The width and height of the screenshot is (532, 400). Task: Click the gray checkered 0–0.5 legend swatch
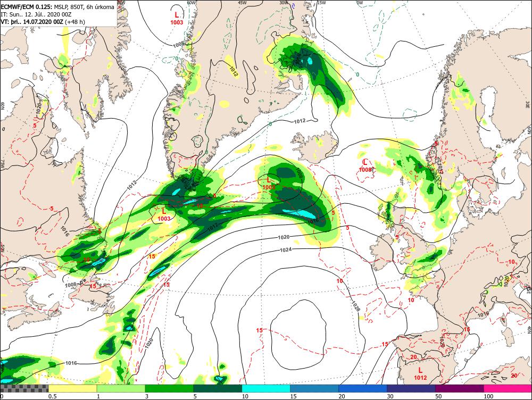coord(24,388)
